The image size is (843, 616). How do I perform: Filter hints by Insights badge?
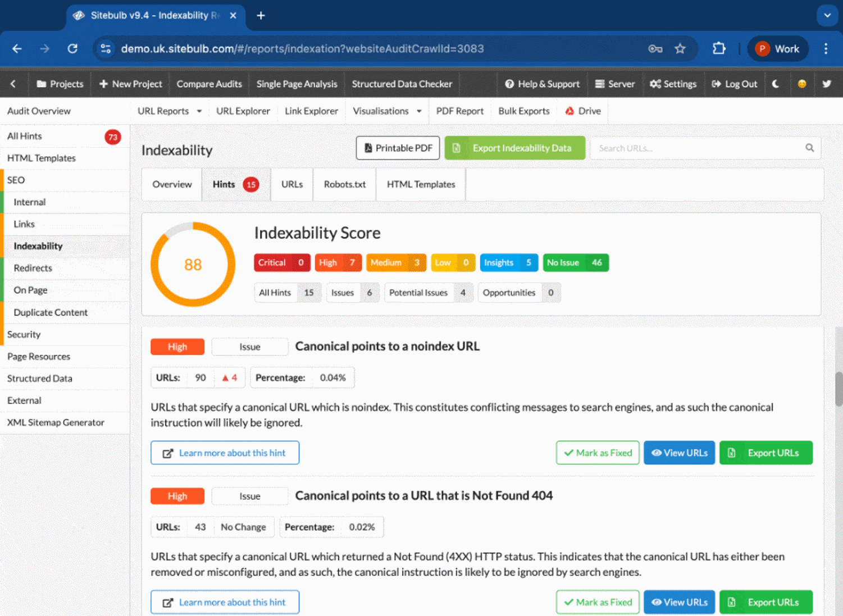508,263
